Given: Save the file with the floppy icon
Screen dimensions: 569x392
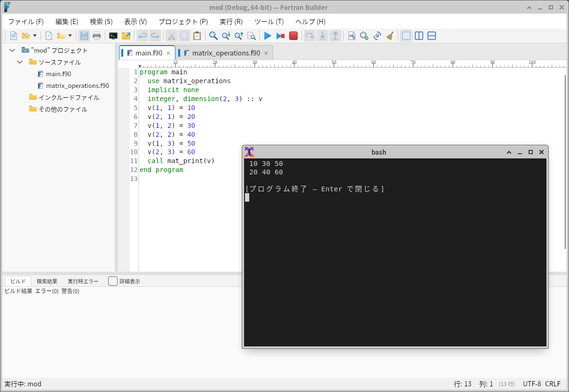Looking at the screenshot, I should [84, 36].
